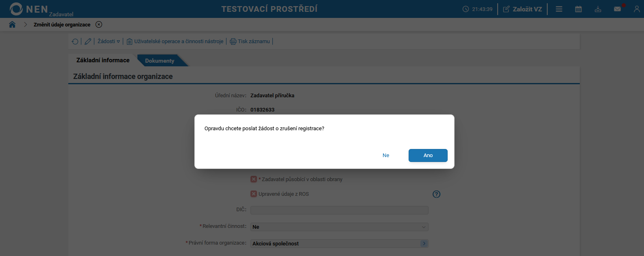Select the Základní informace tab
Image resolution: width=644 pixels, height=256 pixels.
click(102, 60)
